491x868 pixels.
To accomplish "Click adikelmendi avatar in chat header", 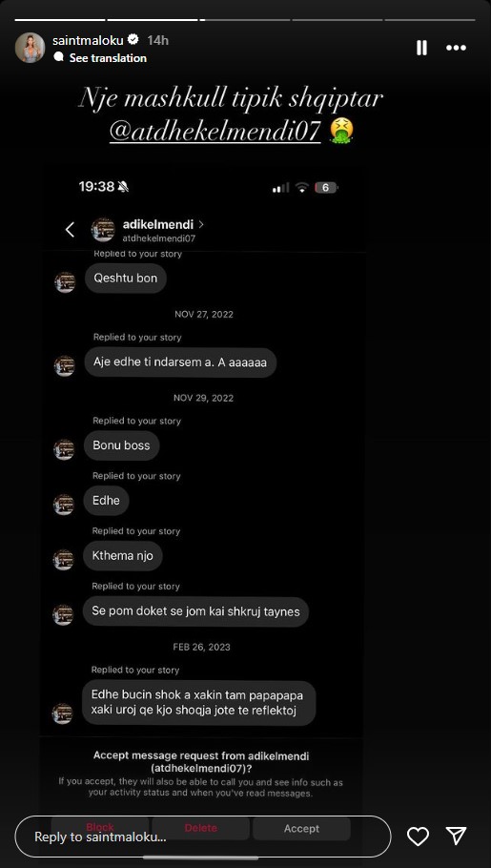I will click(x=102, y=230).
